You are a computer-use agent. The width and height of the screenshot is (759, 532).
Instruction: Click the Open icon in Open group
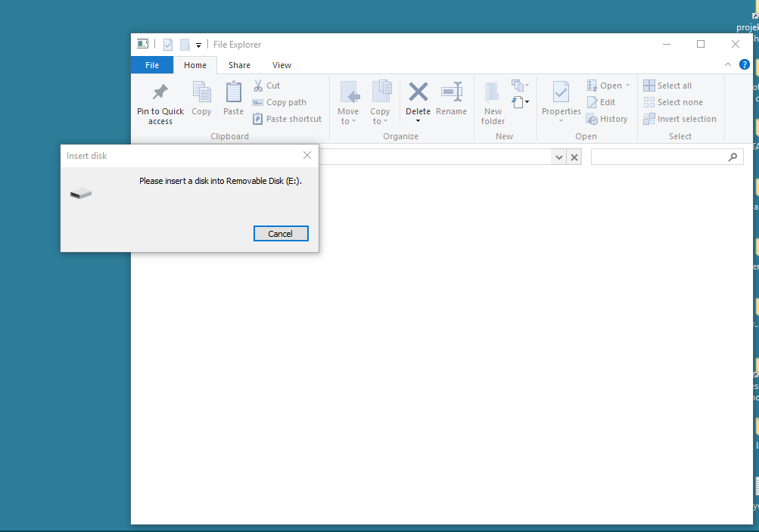point(592,86)
